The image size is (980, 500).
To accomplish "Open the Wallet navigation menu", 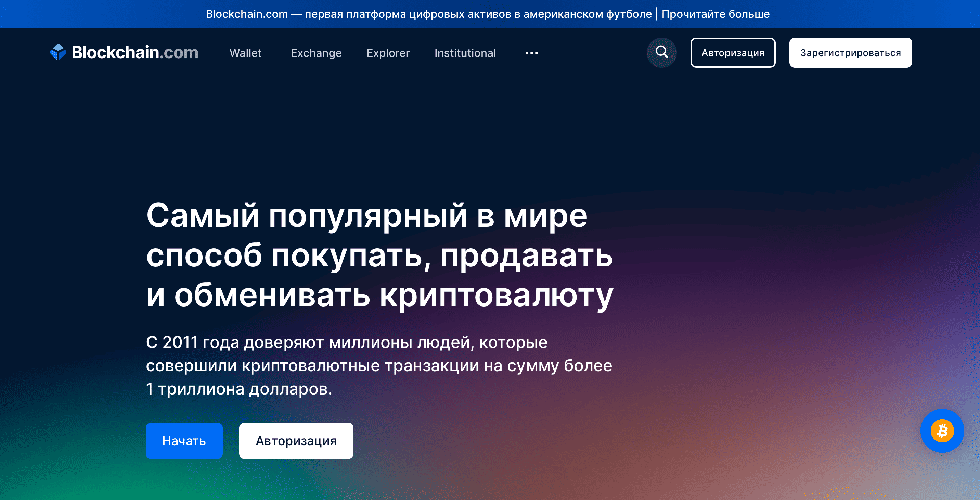I will pyautogui.click(x=245, y=53).
